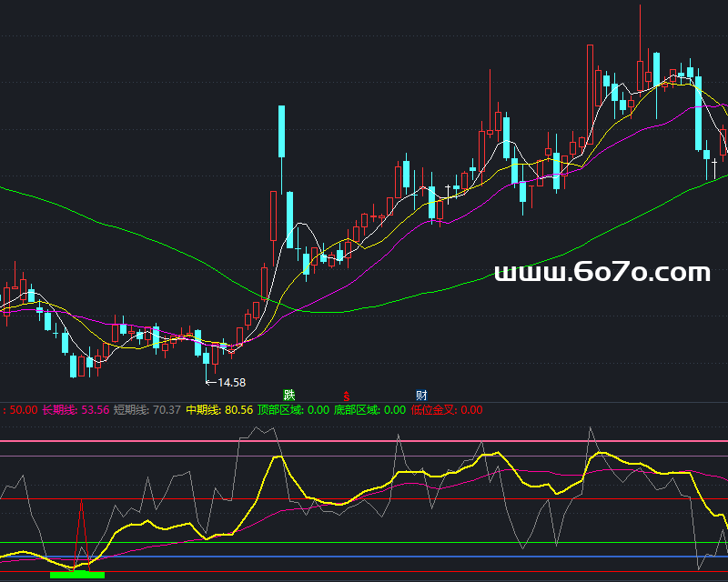The width and height of the screenshot is (728, 582).
Task: Click the red spike in the indicator panel
Action: [x=82, y=523]
